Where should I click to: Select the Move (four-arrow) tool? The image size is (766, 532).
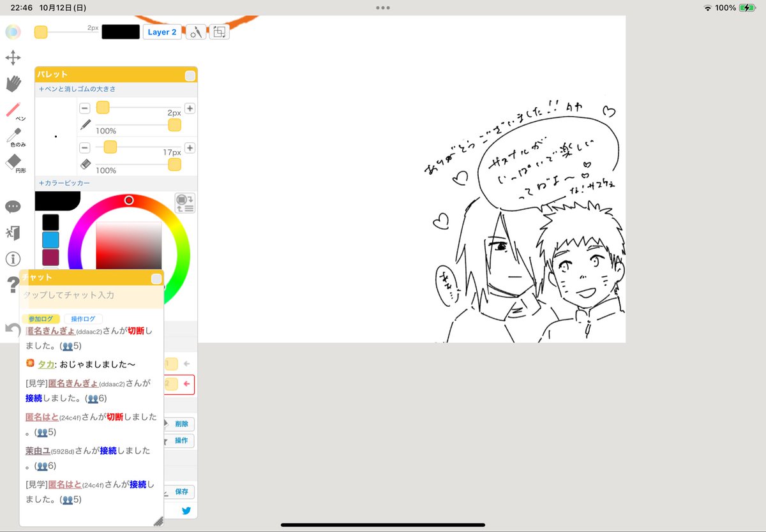click(13, 59)
